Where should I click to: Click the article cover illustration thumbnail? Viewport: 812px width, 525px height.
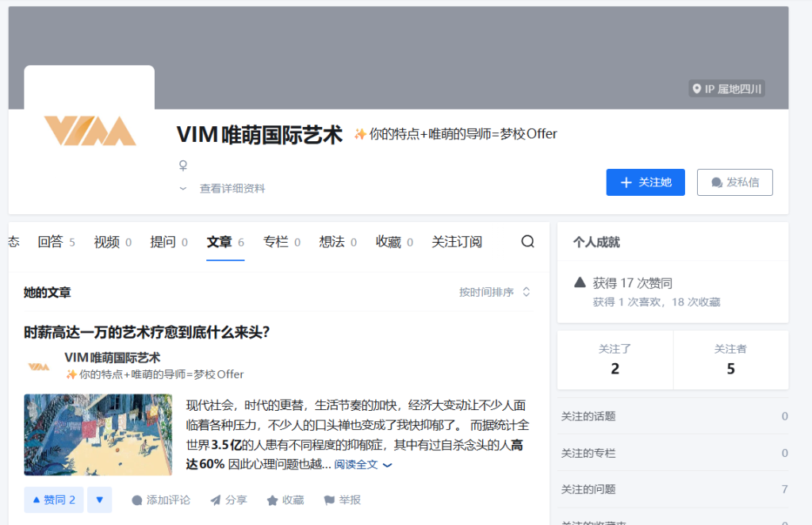pyautogui.click(x=98, y=435)
